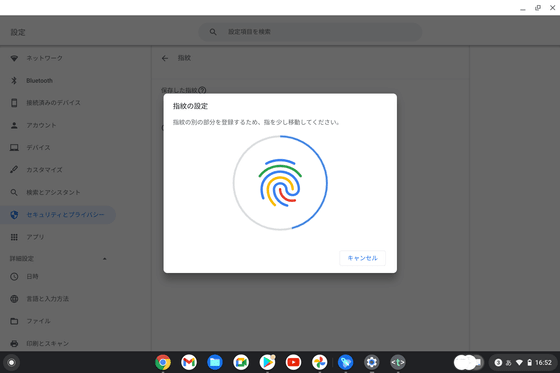Click the folder icon next to ファイル
This screenshot has width=560, height=373.
point(14,321)
